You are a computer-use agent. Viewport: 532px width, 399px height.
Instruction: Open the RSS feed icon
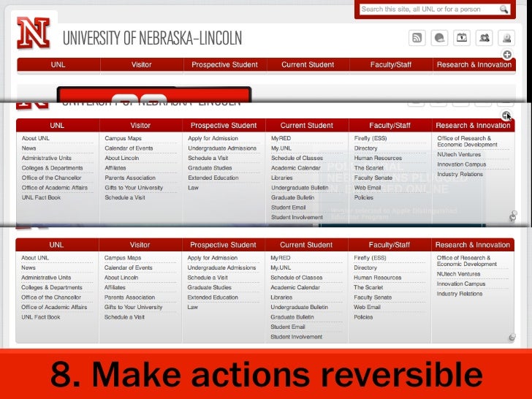pyautogui.click(x=417, y=38)
